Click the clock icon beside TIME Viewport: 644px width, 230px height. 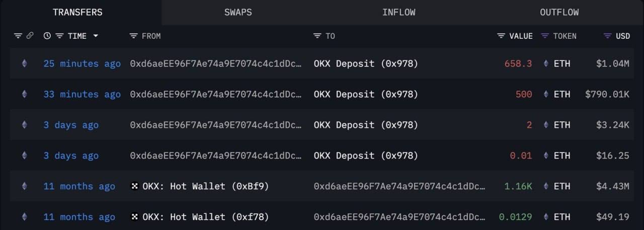[47, 36]
